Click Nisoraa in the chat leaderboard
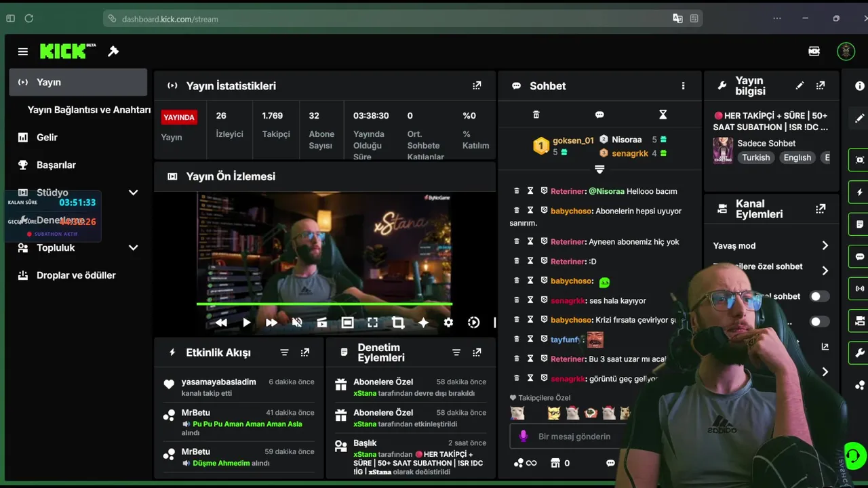 point(627,140)
